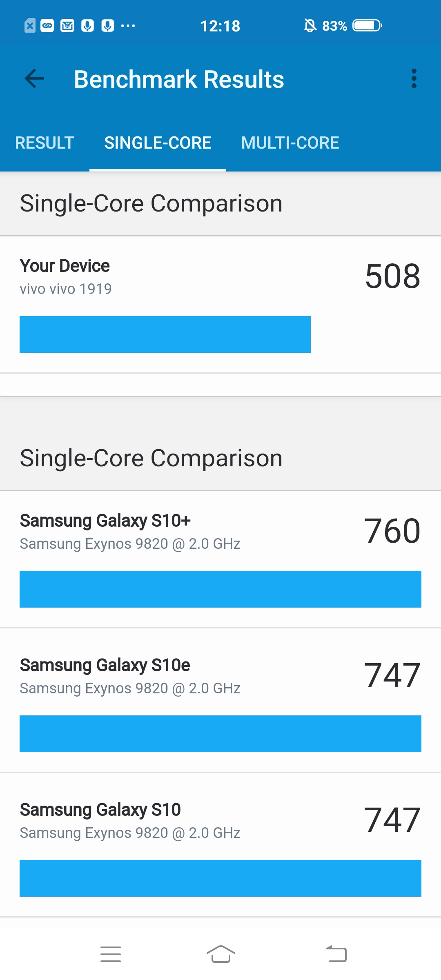Screen dimensions: 441x980
Task: Tap the system back navigation icon
Action: point(336,954)
